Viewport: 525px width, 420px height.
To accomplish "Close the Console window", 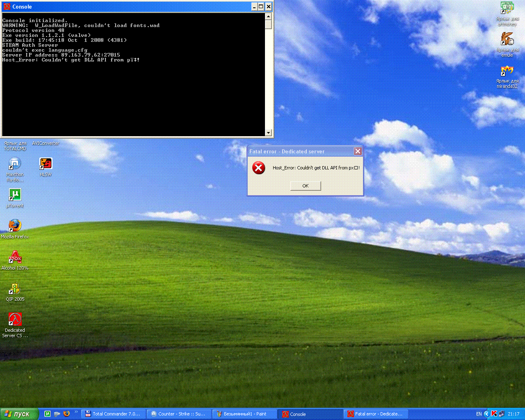I will (269, 7).
